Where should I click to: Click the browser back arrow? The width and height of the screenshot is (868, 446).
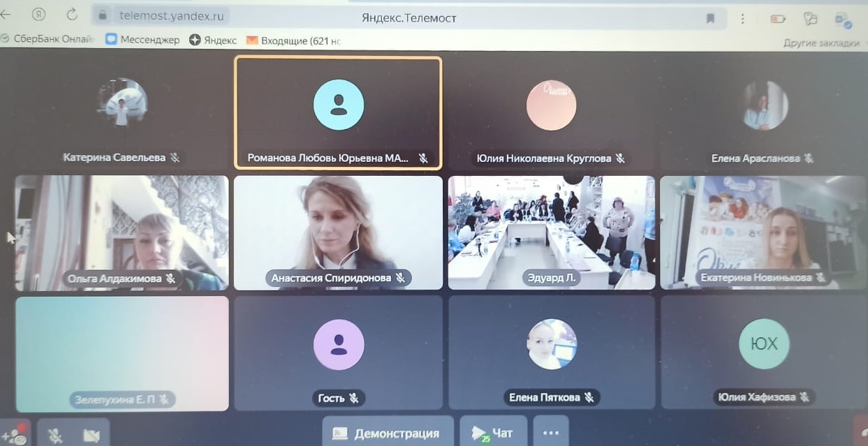(6, 15)
